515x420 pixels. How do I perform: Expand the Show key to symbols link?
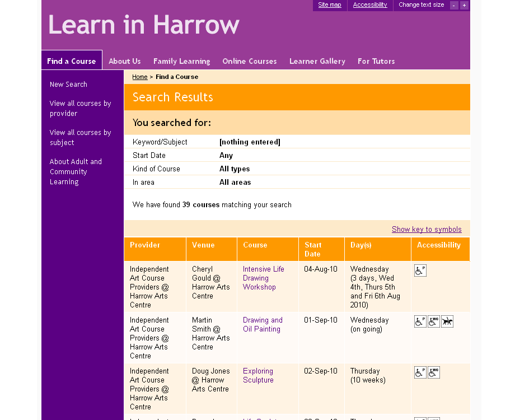coord(427,229)
